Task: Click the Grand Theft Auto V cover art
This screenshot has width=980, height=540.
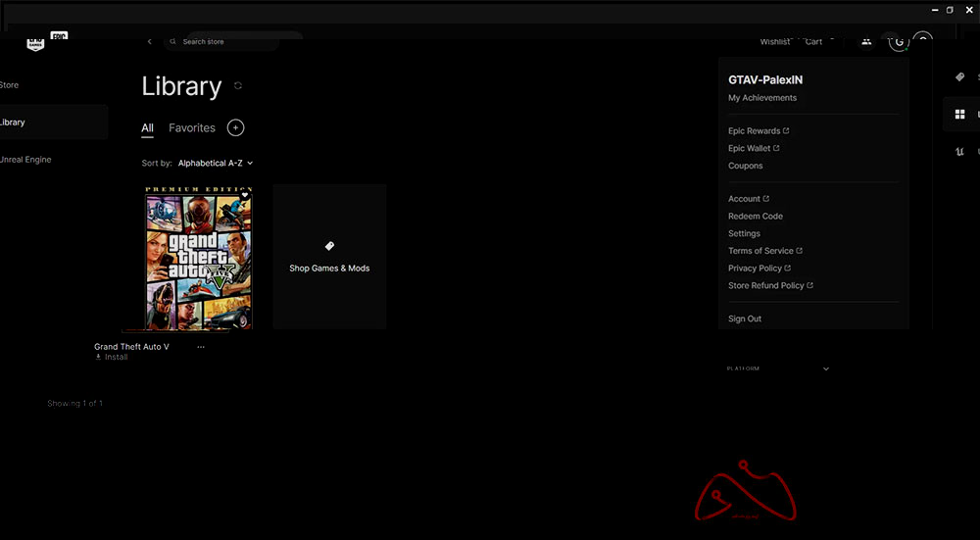Action: tap(199, 258)
